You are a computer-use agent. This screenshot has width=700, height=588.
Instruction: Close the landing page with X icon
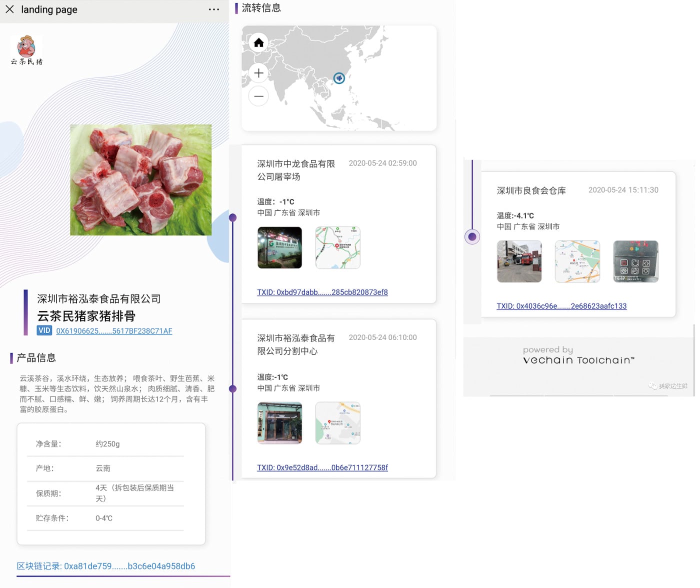[9, 9]
